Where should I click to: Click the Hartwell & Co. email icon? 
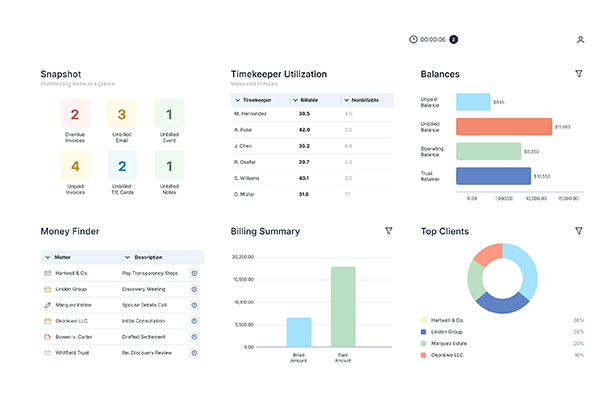point(47,273)
